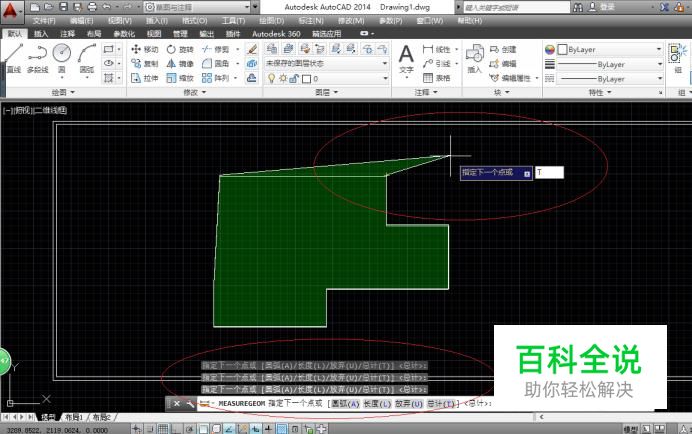Screen dimensions: 692x434
Task: Toggle the layer freeze sun icon
Action: [283, 79]
